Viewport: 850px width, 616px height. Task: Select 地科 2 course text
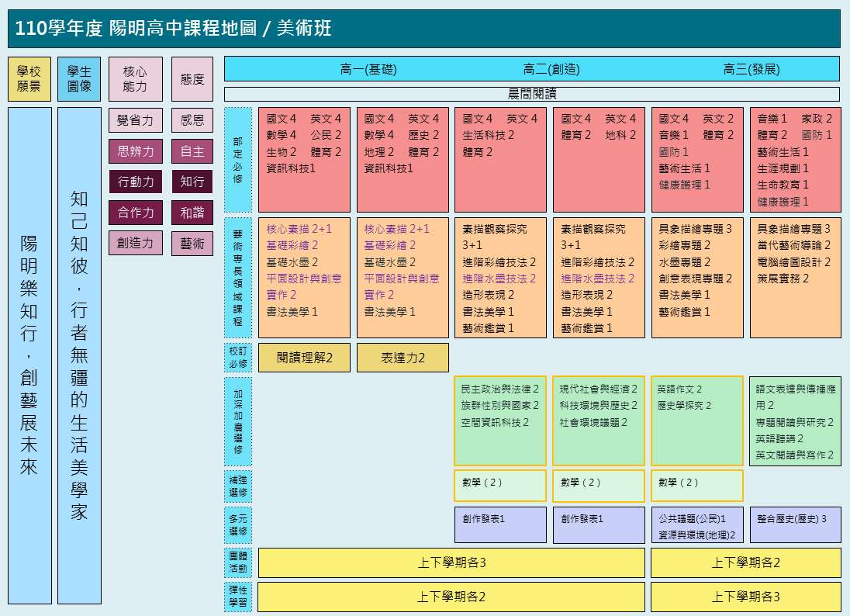point(620,135)
